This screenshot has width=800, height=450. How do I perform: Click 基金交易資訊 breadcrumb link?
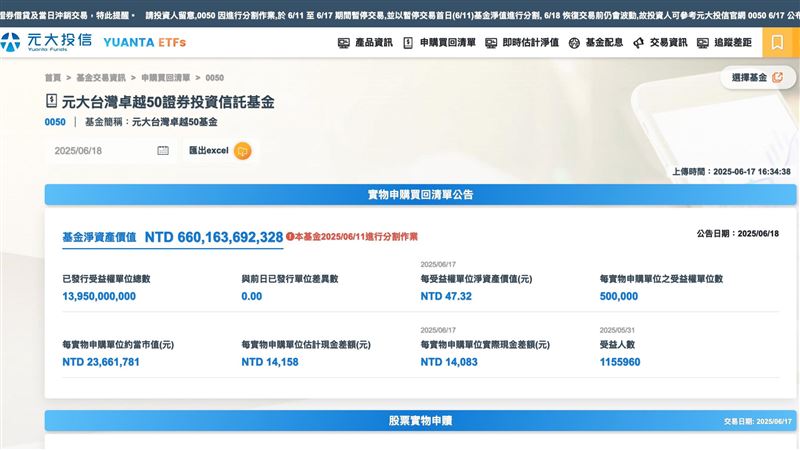(101, 77)
